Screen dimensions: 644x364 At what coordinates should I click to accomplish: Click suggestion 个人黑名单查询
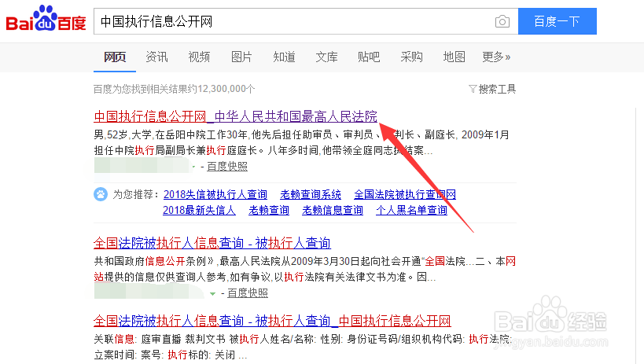(411, 211)
